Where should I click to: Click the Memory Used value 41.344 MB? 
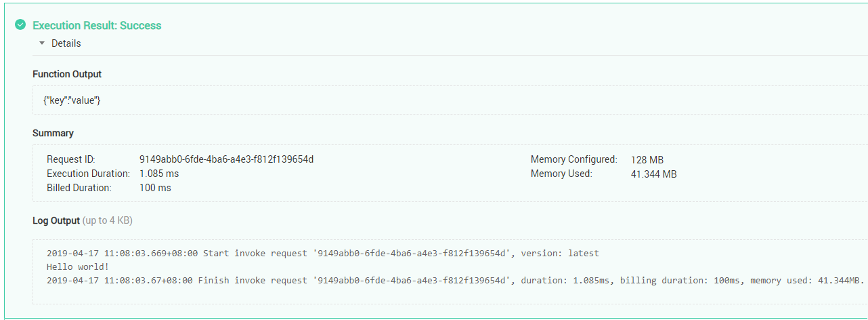(653, 174)
